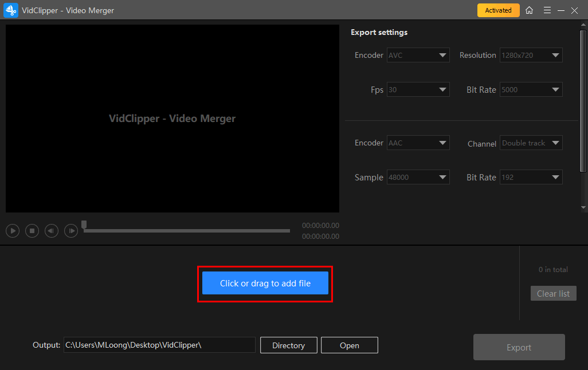This screenshot has height=370, width=588.
Task: Expand the video Encoder AVC dropdown
Action: tap(418, 56)
